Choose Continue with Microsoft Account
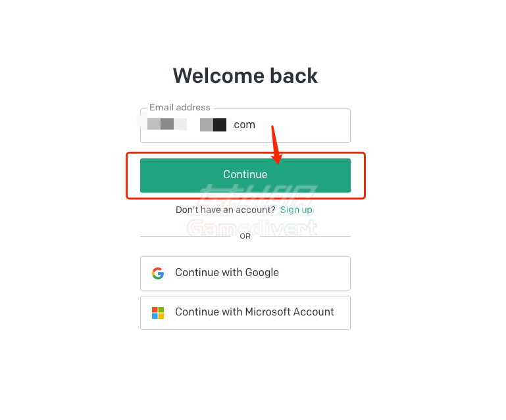Screen dimensions: 506x420 pos(245,313)
